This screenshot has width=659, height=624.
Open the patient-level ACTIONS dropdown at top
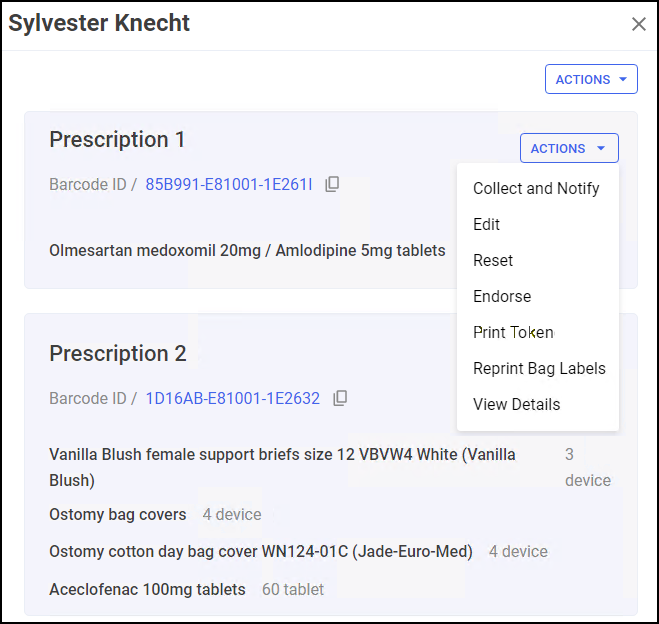coord(591,79)
